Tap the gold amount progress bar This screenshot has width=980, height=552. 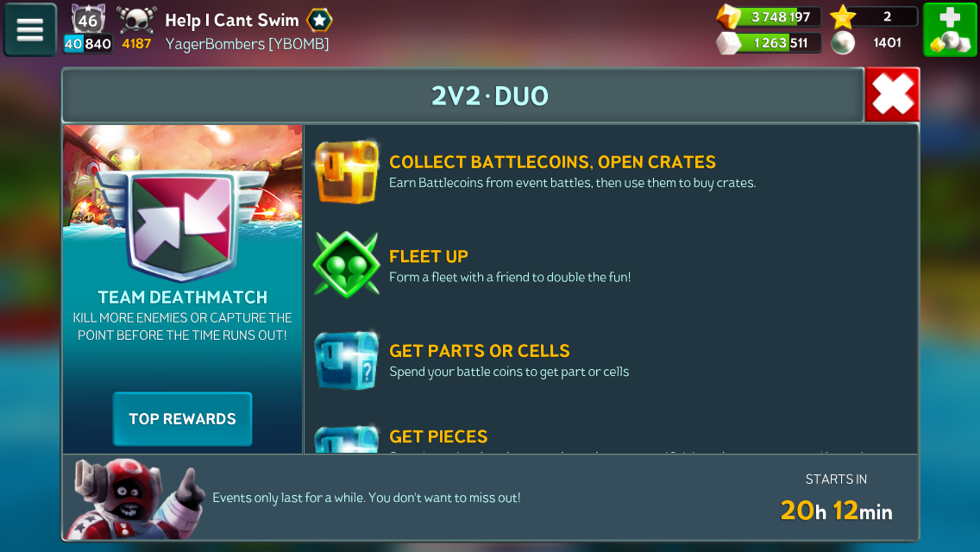pyautogui.click(x=780, y=17)
